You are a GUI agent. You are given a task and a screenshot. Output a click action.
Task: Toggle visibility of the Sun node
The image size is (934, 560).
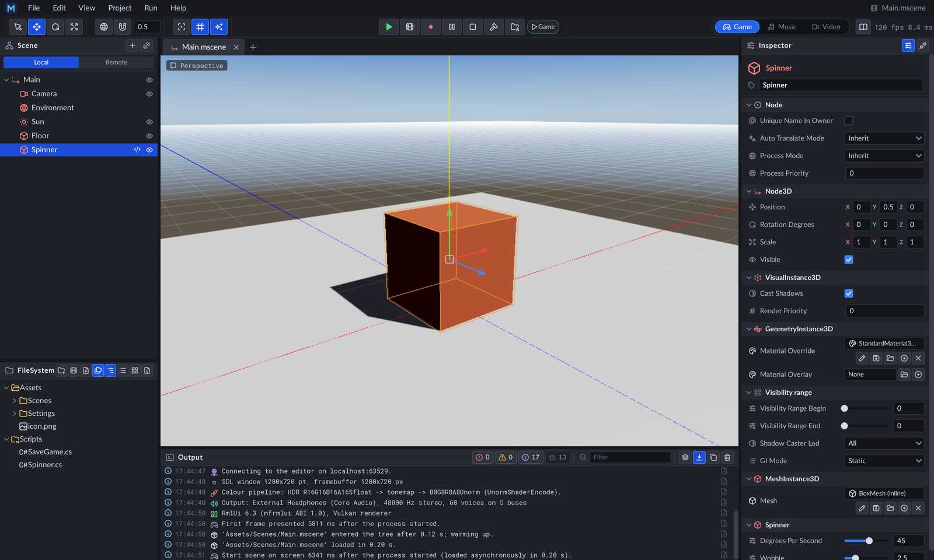point(149,122)
